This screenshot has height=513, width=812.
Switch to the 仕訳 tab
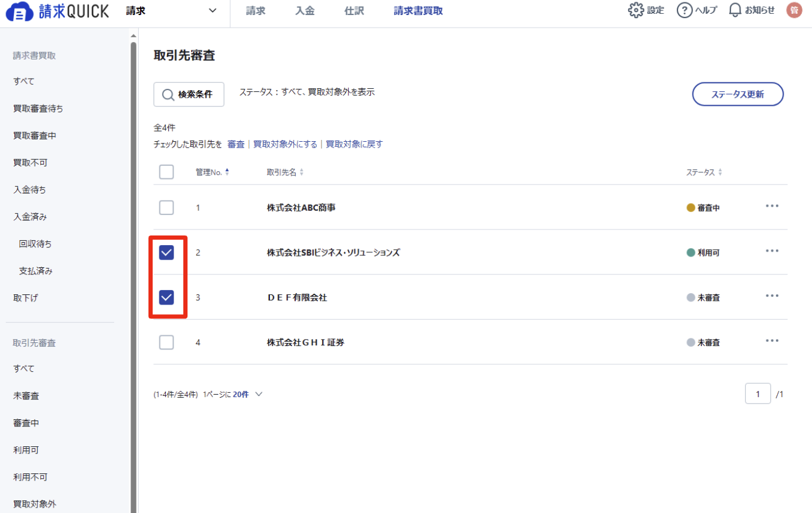(355, 11)
